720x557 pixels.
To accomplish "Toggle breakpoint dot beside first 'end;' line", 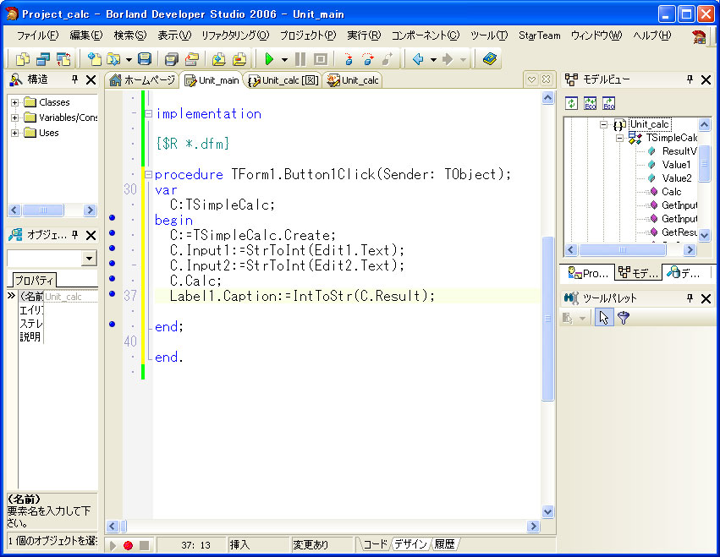I will [x=112, y=324].
